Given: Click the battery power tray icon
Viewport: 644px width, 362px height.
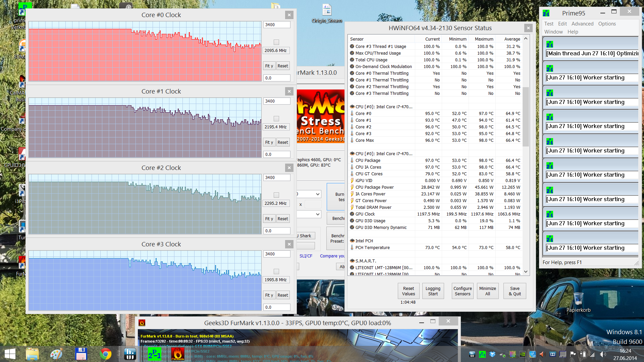Looking at the screenshot, I should tap(583, 354).
